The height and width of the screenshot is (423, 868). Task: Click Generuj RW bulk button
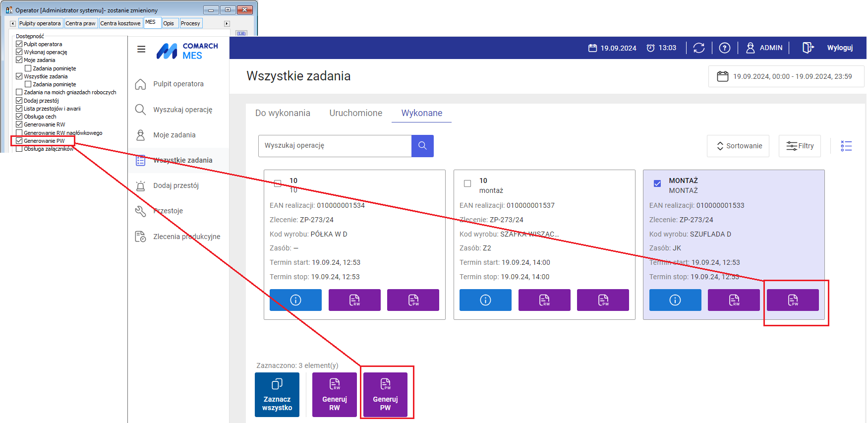[335, 395]
